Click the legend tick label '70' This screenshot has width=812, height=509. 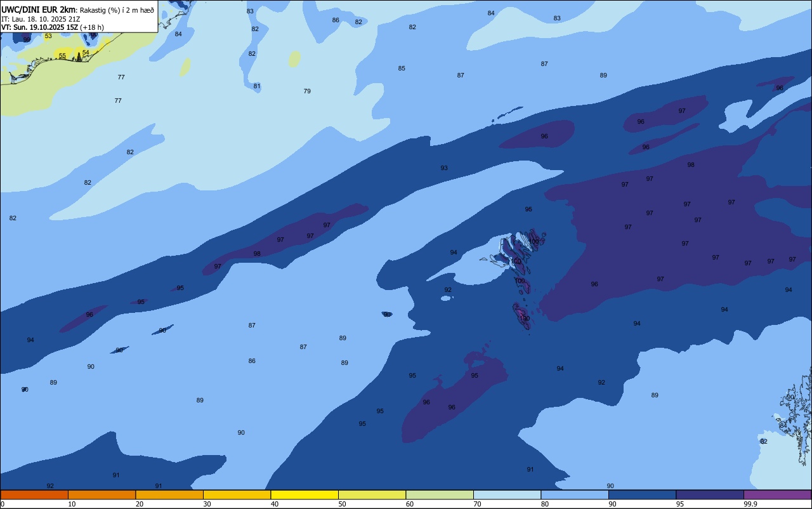tap(477, 504)
